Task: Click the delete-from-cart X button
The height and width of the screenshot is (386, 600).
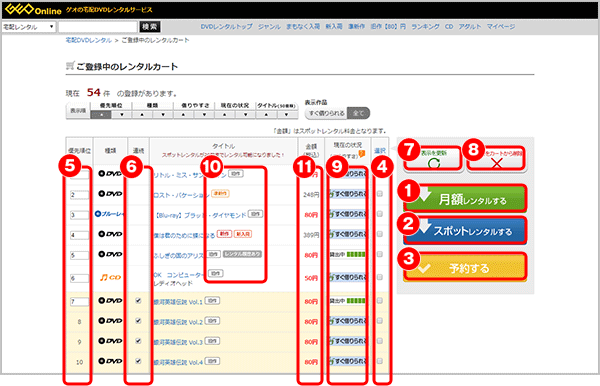Action: (497, 159)
